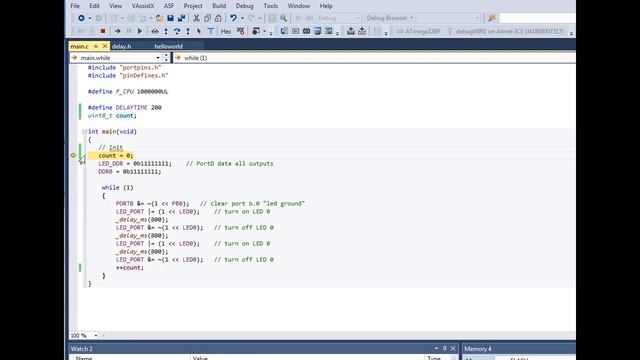
Task: Click the ATmega328P device button
Action: point(419,31)
